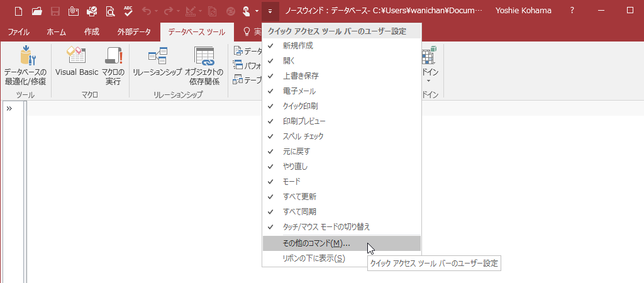Choose リボンの下に表示(S) menu item
Image resolution: width=644 pixels, height=283 pixels.
pos(341,258)
